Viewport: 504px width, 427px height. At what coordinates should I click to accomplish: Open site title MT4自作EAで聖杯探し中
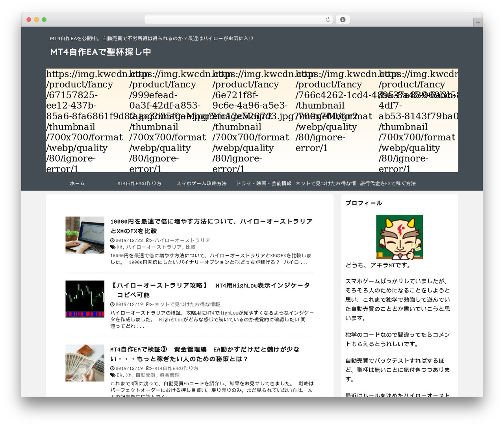[100, 52]
